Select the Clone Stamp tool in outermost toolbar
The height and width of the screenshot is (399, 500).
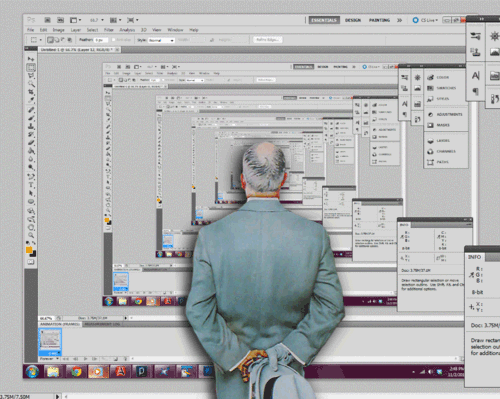(x=31, y=126)
